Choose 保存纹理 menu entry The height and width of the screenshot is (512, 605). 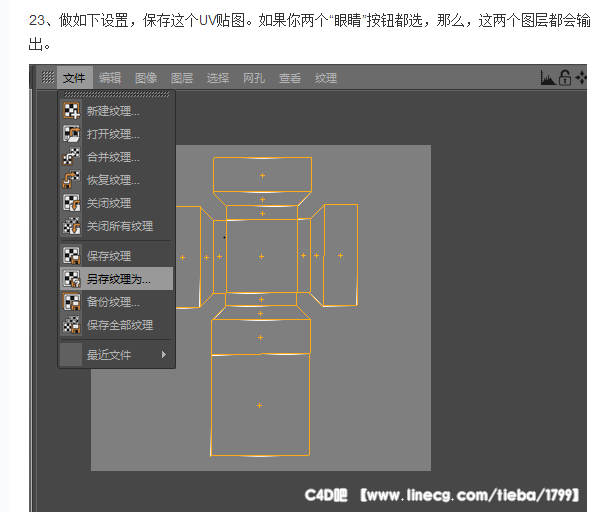(x=117, y=256)
